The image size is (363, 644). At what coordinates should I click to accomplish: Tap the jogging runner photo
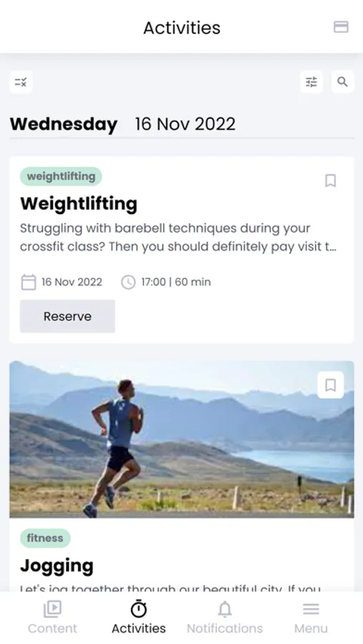coord(182,439)
